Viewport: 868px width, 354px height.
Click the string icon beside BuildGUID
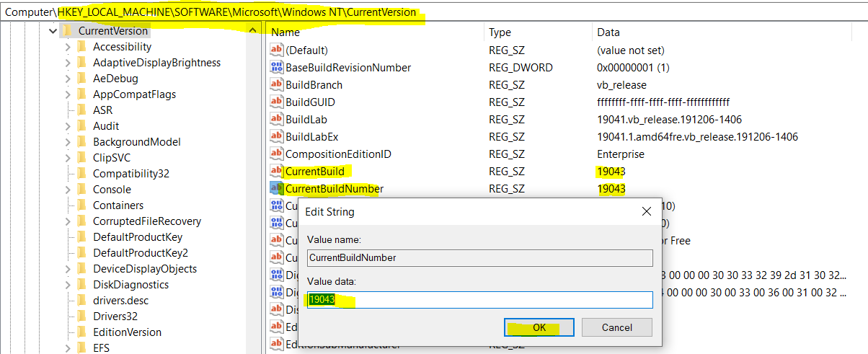click(277, 102)
